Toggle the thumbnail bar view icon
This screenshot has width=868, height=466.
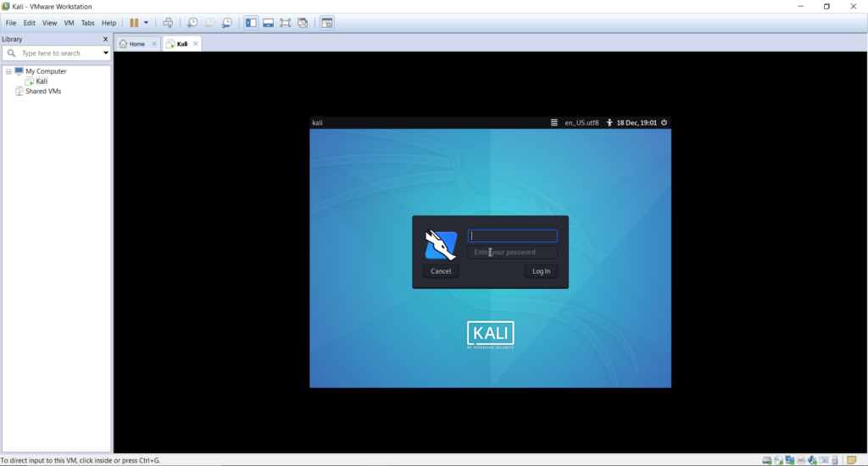pyautogui.click(x=268, y=23)
